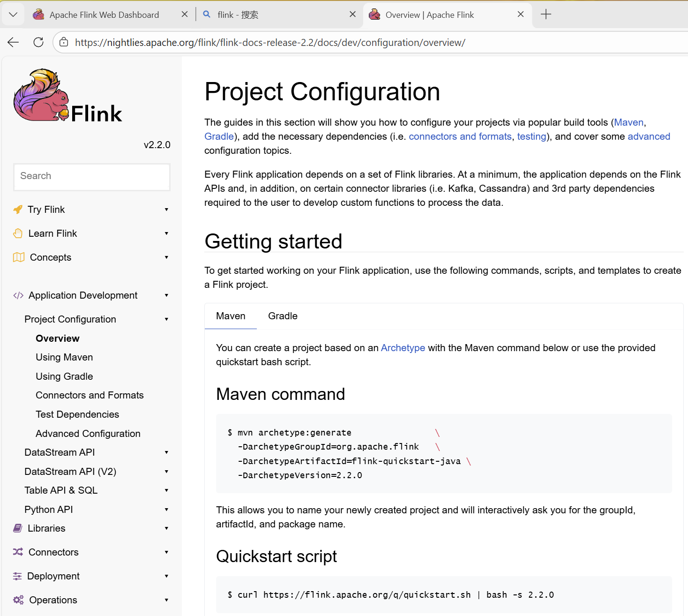Viewport: 688px width, 616px height.
Task: Click the book icon beside Libraries
Action: click(x=18, y=528)
